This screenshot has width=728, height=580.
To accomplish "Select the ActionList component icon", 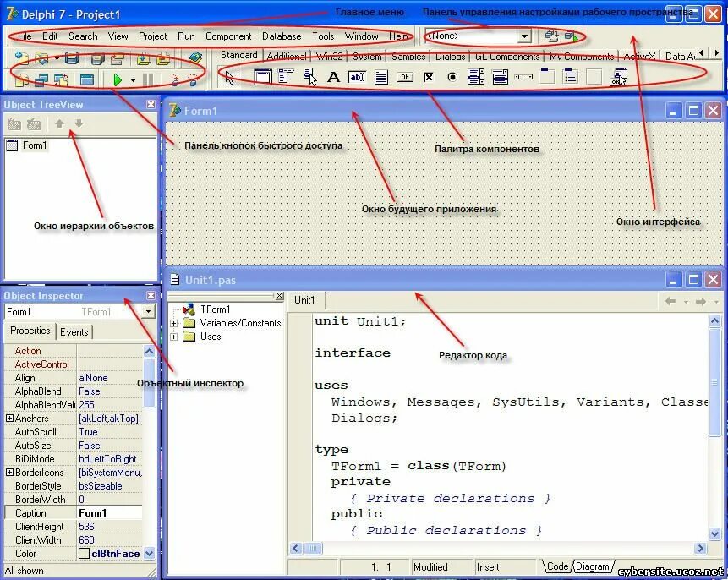I will (x=620, y=77).
